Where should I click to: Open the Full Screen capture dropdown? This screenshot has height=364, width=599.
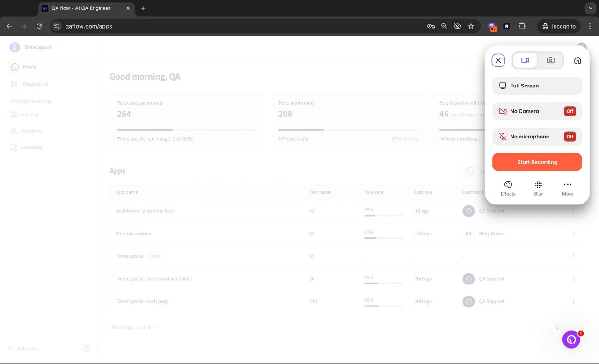click(x=537, y=86)
